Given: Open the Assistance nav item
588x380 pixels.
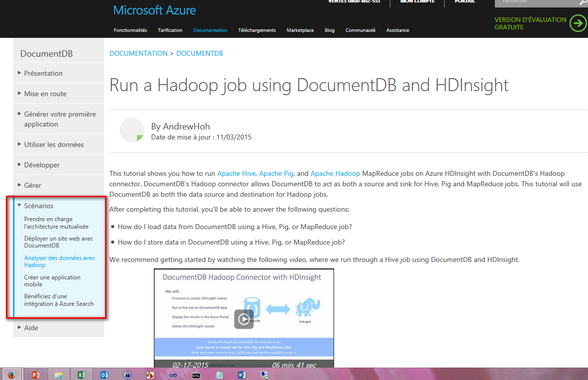Looking at the screenshot, I should (x=397, y=30).
